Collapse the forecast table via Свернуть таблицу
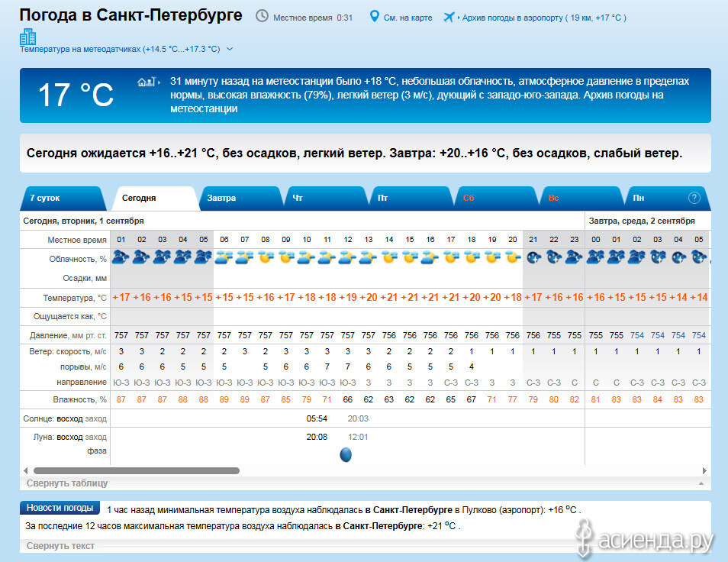Viewport: 728px width, 562px height. click(x=67, y=483)
